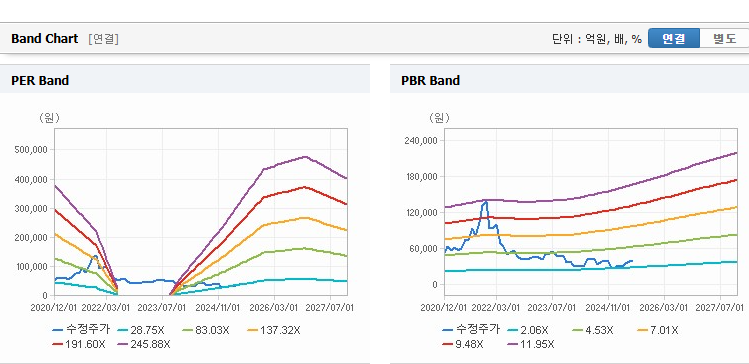Click the 240,000 y-axis label in PBR Band
Screen dimensions: 749x364
[422, 140]
